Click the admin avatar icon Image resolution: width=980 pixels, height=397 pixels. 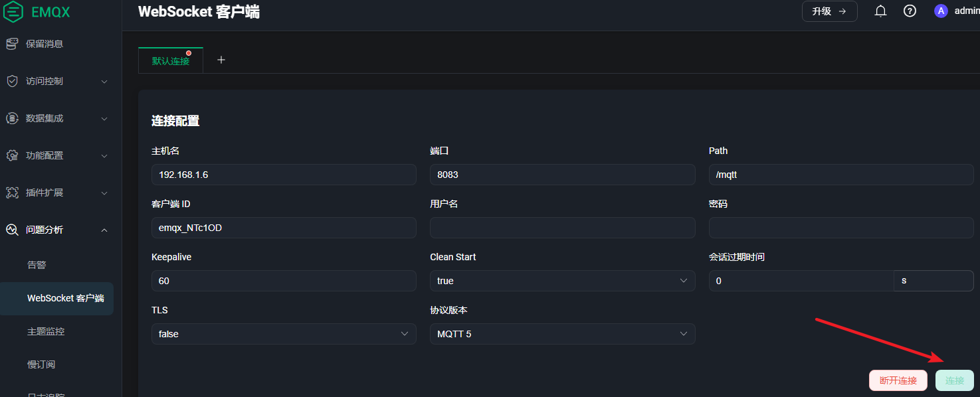tap(941, 11)
